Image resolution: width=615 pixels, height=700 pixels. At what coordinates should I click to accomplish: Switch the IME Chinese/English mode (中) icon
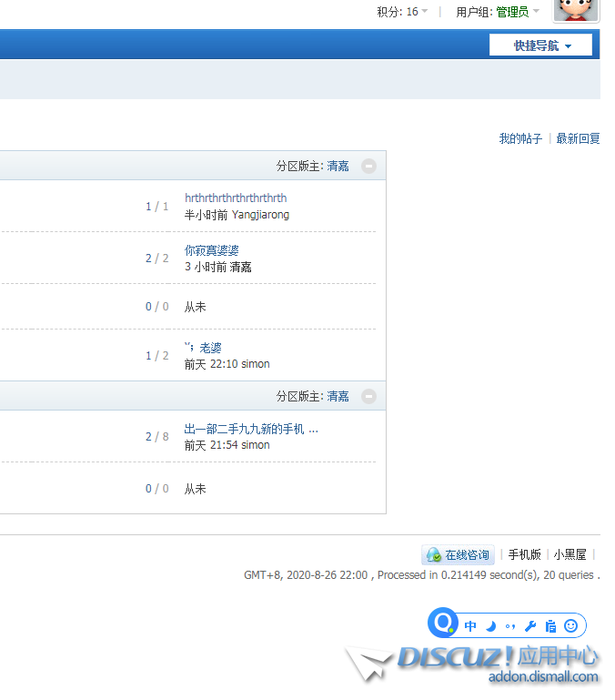coord(470,626)
